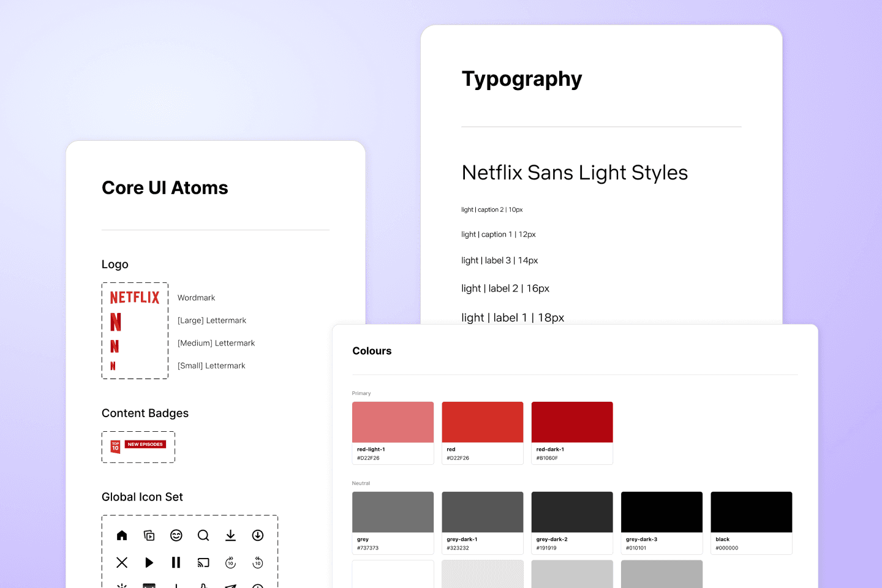Click the circled download arrow icon
This screenshot has height=588, width=882.
click(x=258, y=535)
